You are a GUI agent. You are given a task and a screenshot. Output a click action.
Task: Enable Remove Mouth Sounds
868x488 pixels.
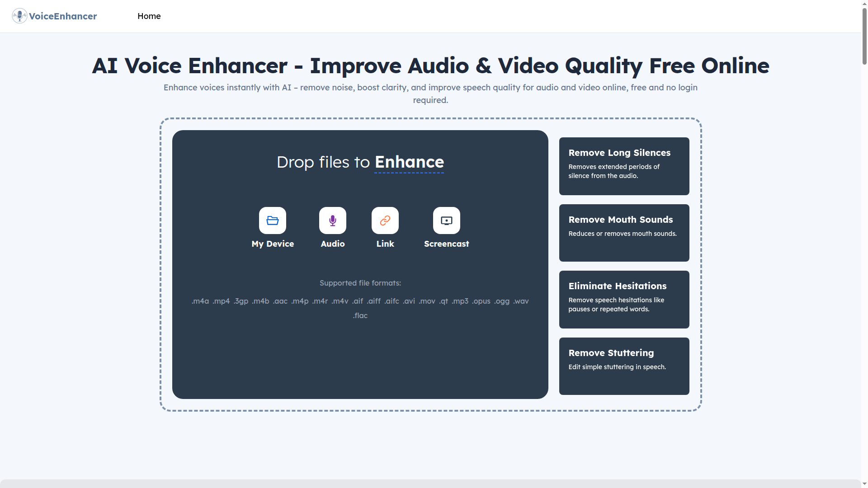click(x=624, y=233)
